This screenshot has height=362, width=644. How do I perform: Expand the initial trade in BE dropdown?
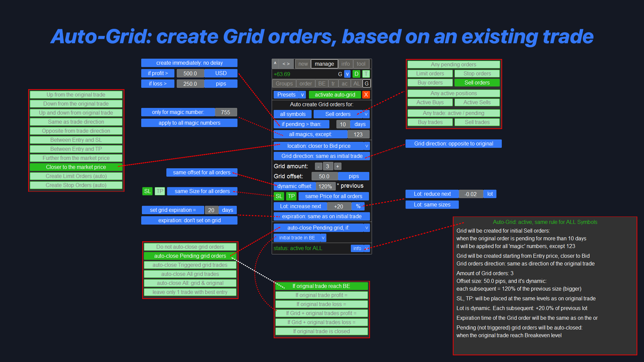point(323,238)
